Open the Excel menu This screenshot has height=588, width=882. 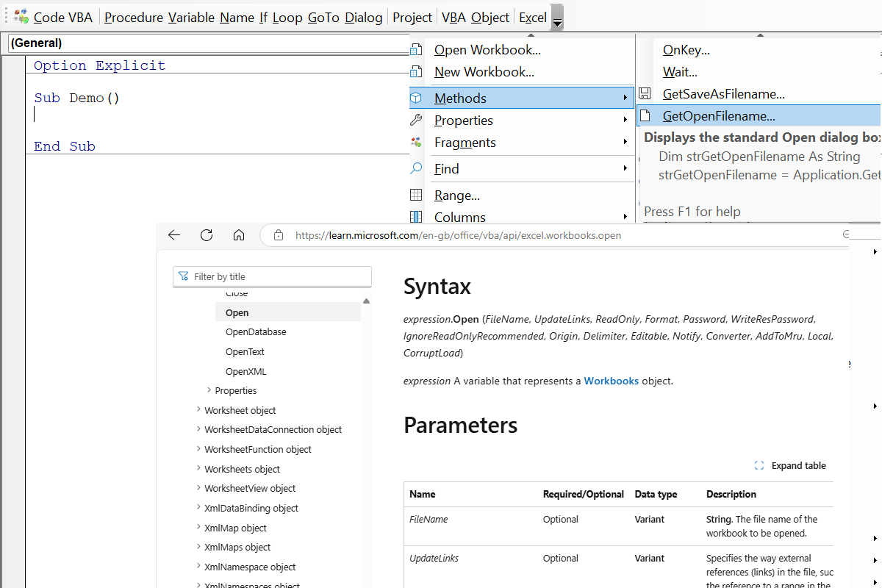click(x=533, y=17)
